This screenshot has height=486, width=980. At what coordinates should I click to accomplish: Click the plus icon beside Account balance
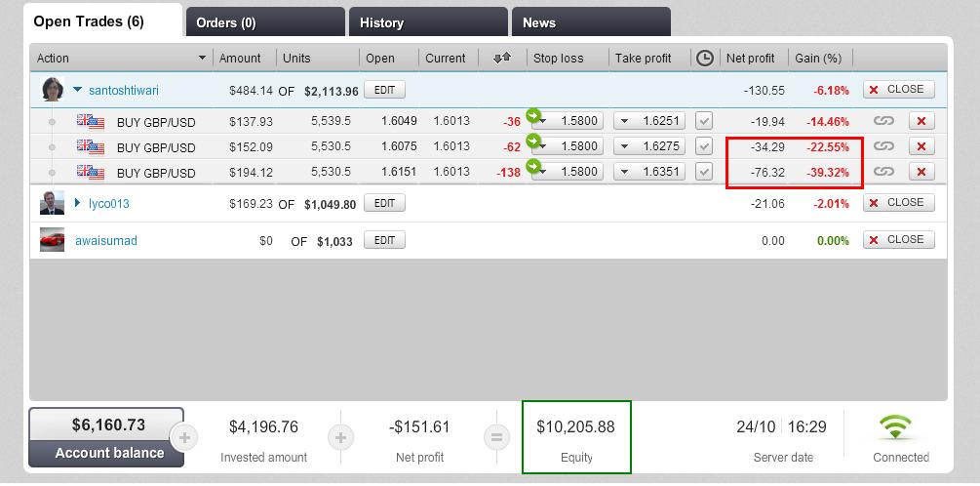point(185,436)
